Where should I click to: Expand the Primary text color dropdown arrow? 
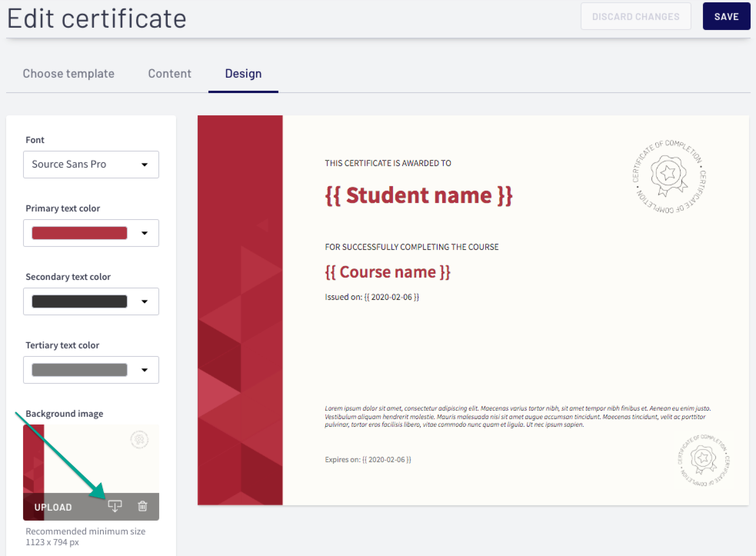click(x=144, y=233)
